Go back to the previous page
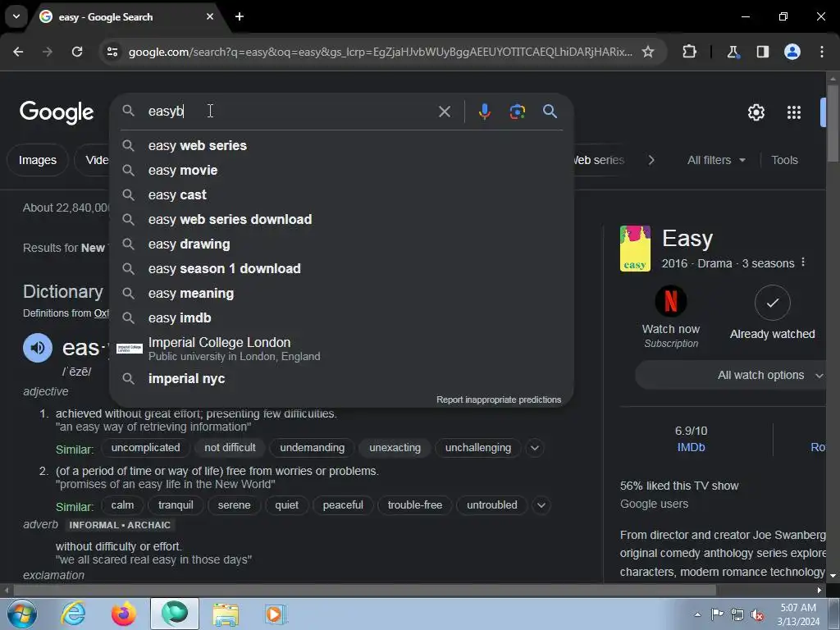Screen dimensions: 840x630 coord(18,52)
